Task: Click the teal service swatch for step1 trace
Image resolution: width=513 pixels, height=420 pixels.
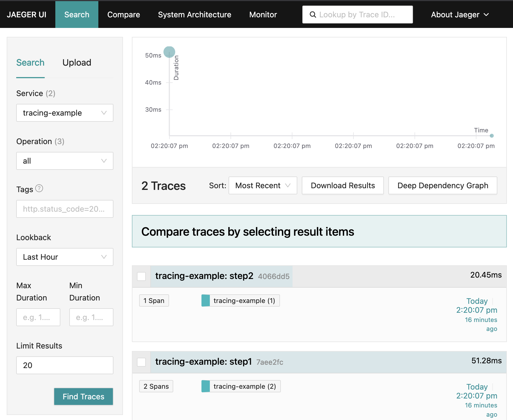Action: pyautogui.click(x=206, y=386)
